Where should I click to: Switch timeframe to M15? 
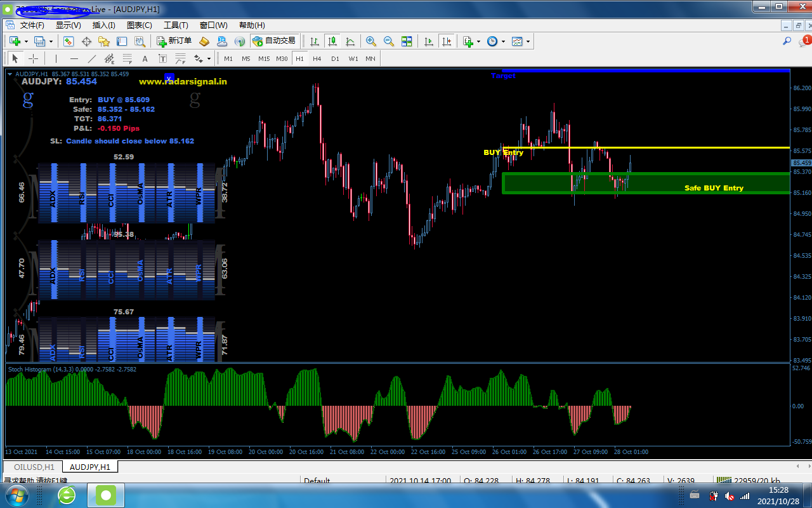click(x=264, y=58)
